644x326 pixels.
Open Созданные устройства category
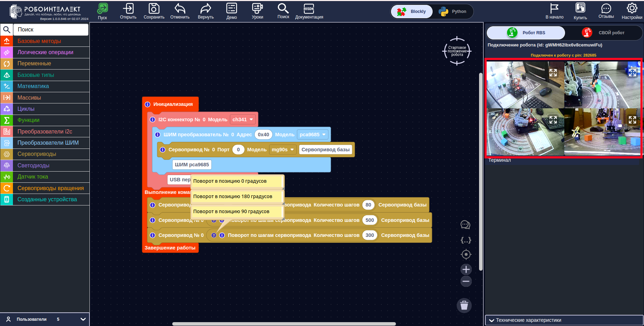pyautogui.click(x=45, y=199)
